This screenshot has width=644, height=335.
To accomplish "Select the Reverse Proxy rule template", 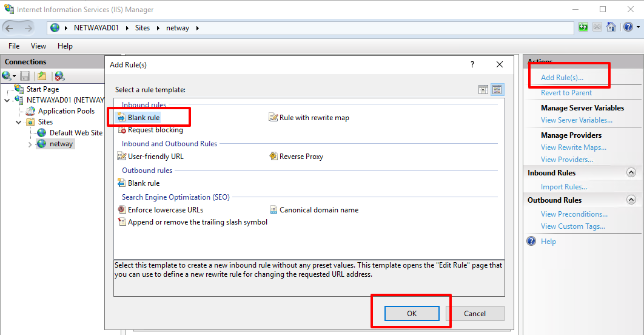I will (301, 157).
